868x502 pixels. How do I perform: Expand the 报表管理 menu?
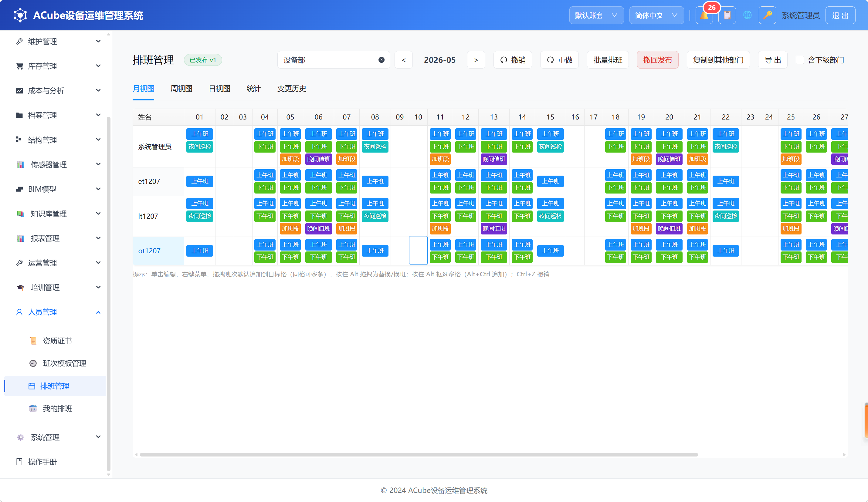58,238
